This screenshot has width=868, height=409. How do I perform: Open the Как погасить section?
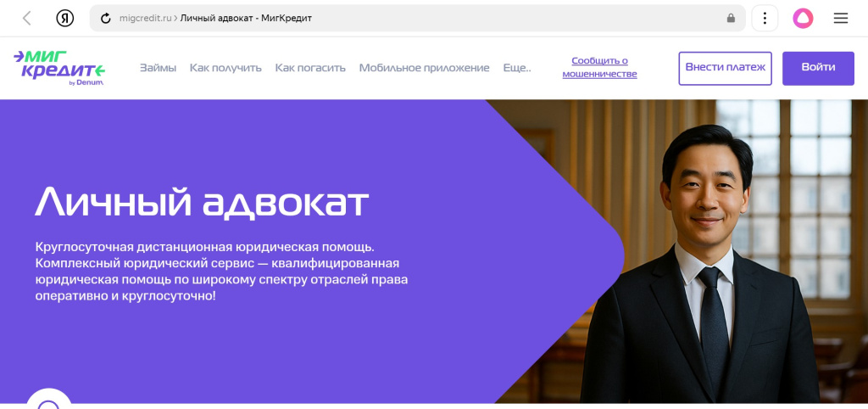coord(310,68)
